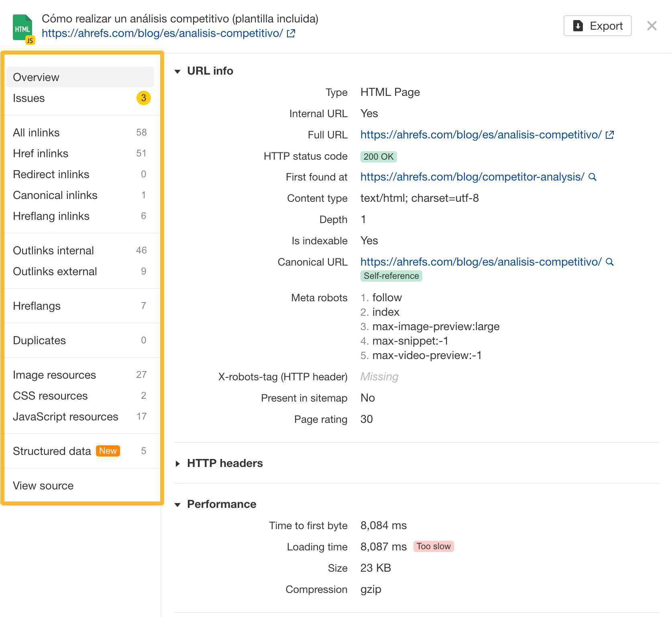Click the Export button
Screen dimensions: 672x617
[597, 25]
